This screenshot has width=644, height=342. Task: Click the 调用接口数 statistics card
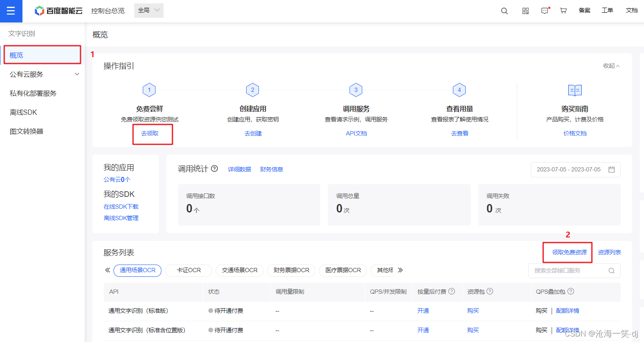click(249, 205)
